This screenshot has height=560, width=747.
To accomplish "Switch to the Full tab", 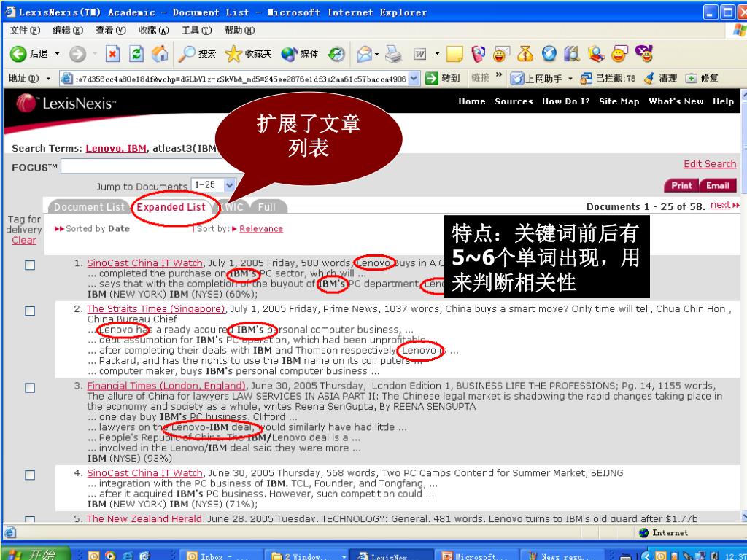I will pyautogui.click(x=267, y=207).
